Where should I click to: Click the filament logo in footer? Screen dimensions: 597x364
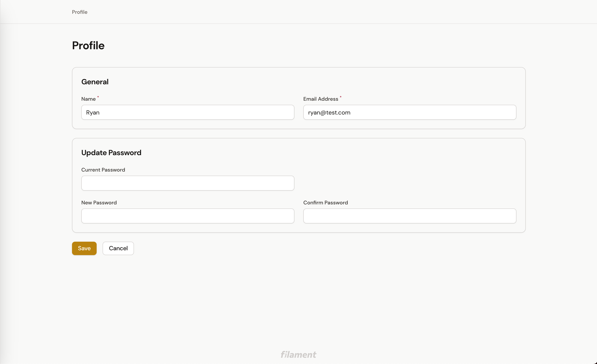point(298,354)
